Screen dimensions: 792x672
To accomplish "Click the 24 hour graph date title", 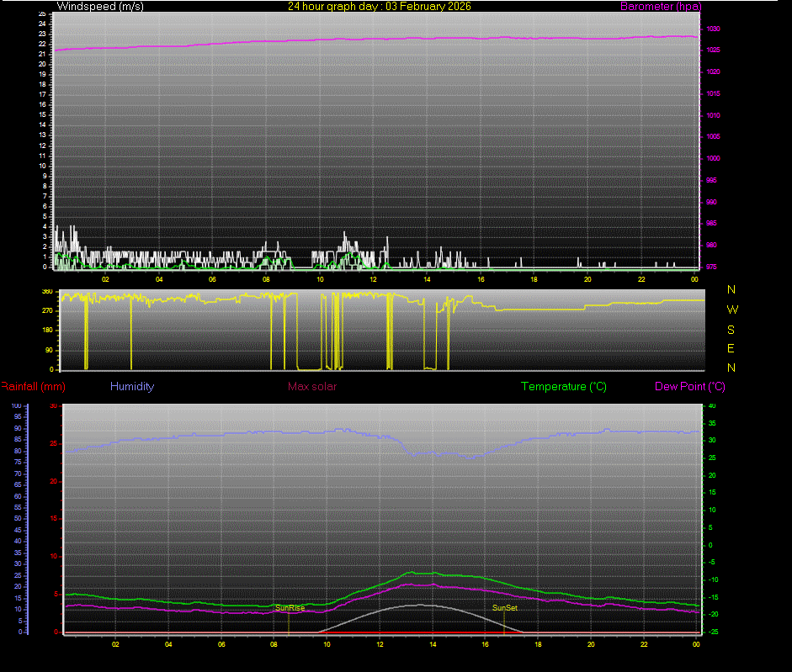I will pos(380,6).
